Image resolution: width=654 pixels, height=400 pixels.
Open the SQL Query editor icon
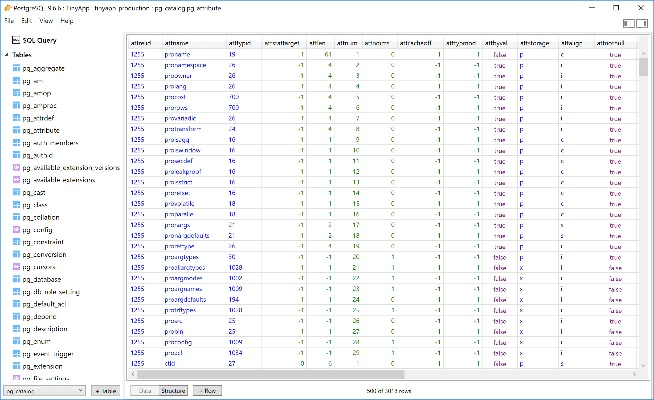(x=15, y=40)
